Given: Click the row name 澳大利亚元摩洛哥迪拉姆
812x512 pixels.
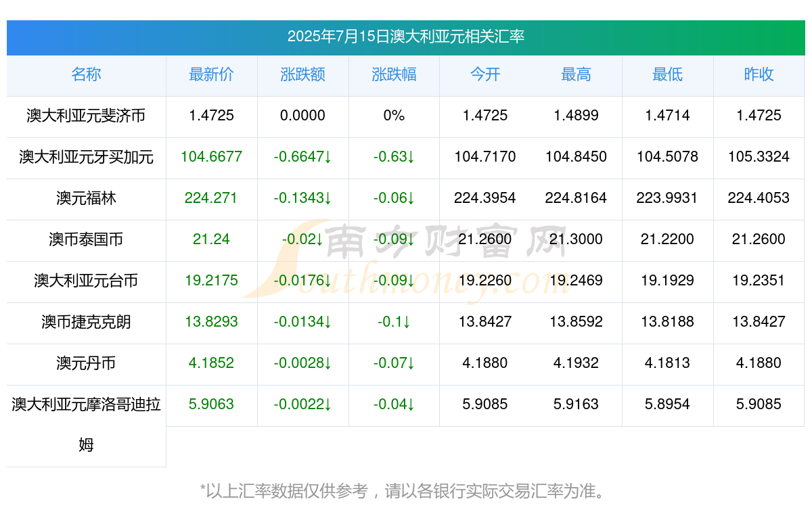Looking at the screenshot, I should (x=86, y=425).
